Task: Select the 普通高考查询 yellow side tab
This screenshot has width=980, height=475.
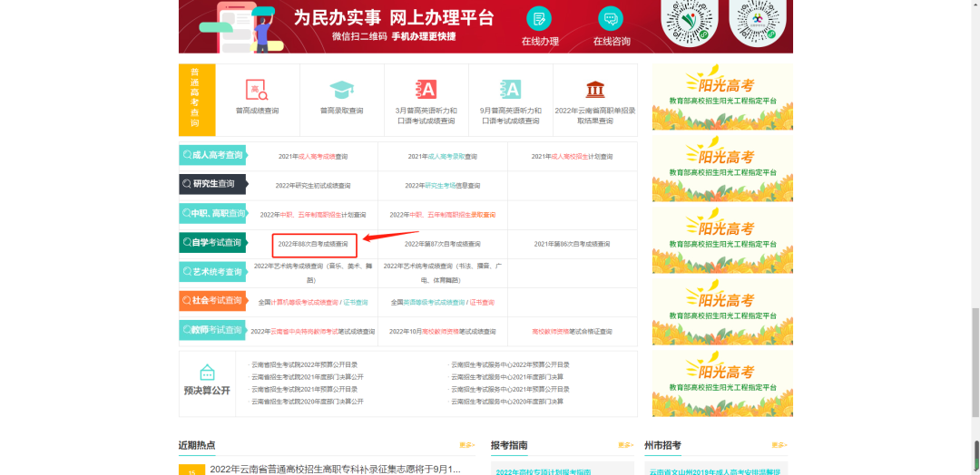Action: click(x=197, y=100)
